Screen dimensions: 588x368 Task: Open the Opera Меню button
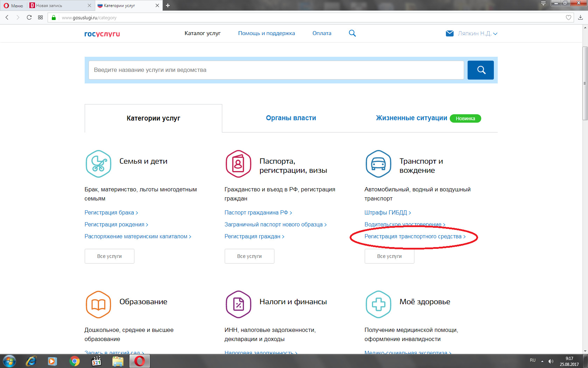pyautogui.click(x=13, y=6)
